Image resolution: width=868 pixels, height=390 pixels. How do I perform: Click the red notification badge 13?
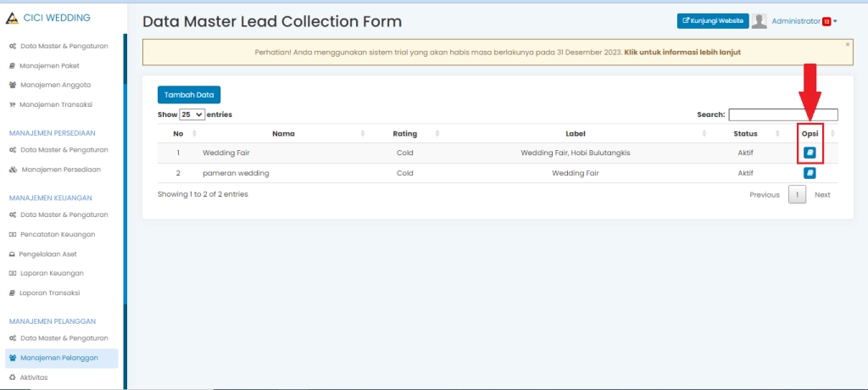[826, 21]
